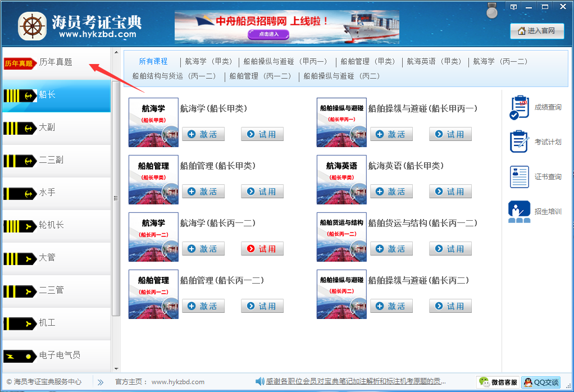The height and width of the screenshot is (392, 574).
Task: Open 证书查询 certificate lookup icon
Action: tap(519, 177)
